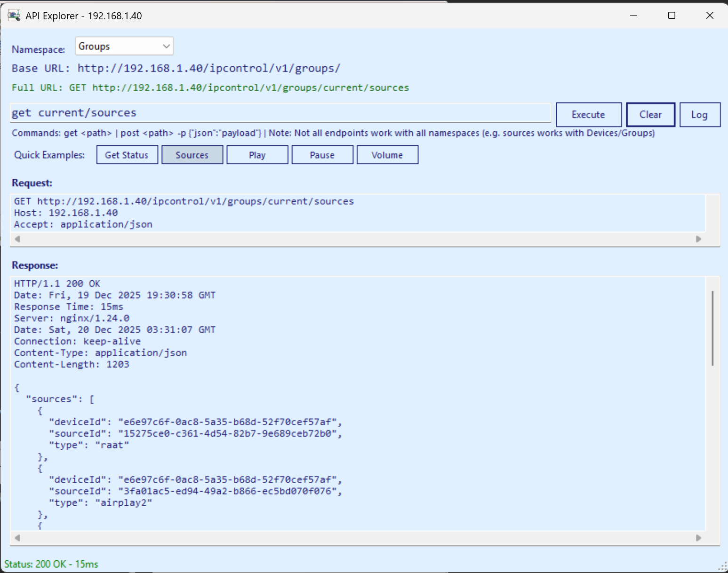Select the Sources quick example
This screenshot has height=573, width=728.
192,154
